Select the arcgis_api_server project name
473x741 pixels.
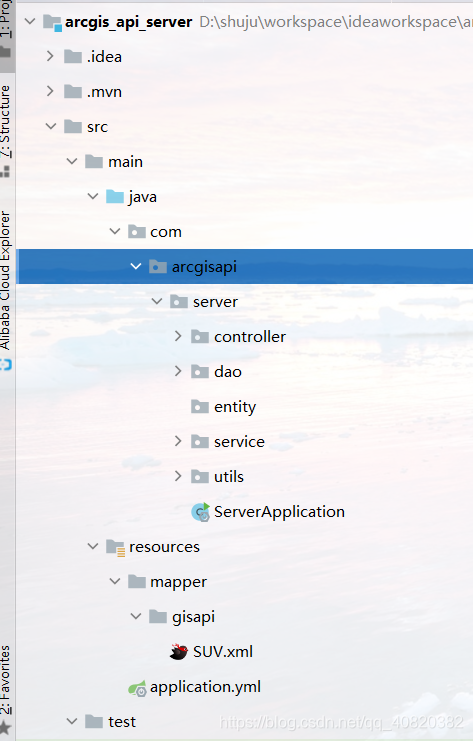point(129,23)
